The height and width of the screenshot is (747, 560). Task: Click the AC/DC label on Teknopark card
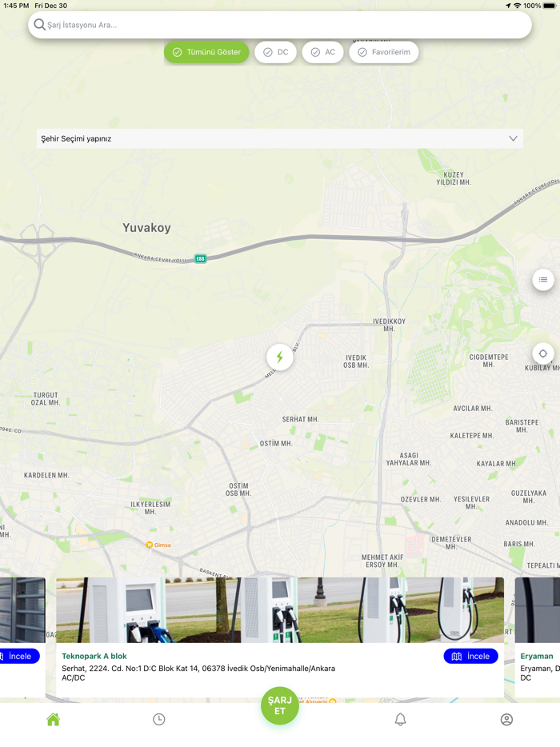coord(74,677)
